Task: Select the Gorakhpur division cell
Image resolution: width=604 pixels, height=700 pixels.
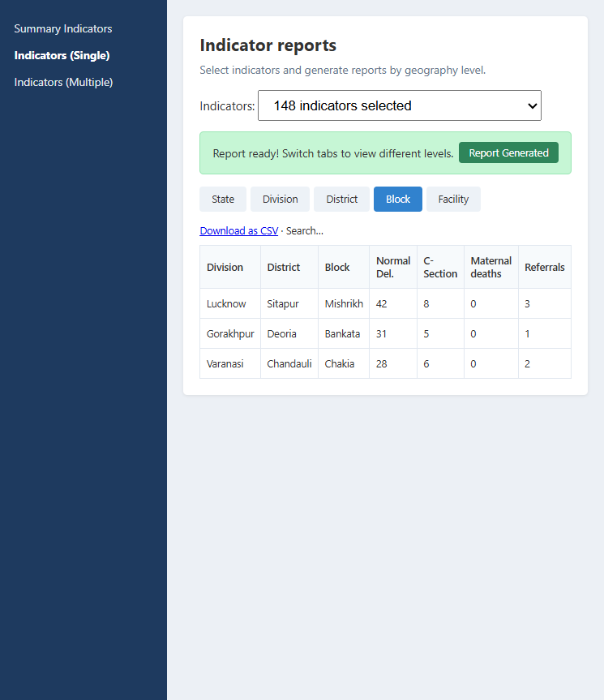Action: point(230,333)
